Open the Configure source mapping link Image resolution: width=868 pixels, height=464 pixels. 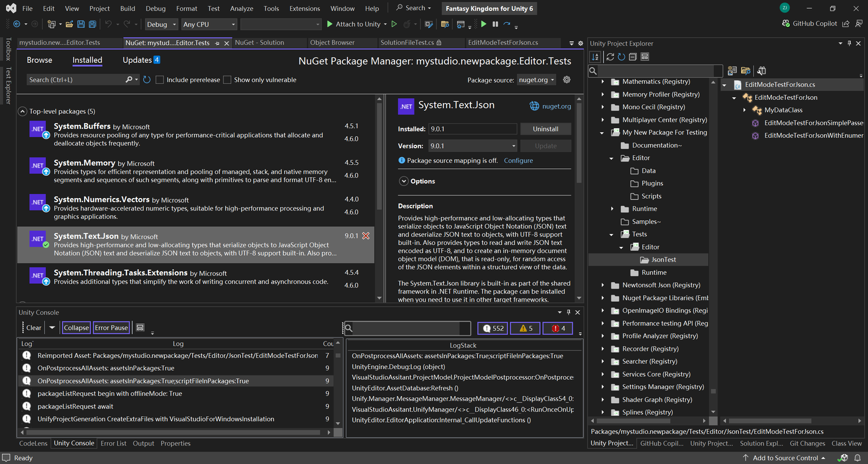518,161
